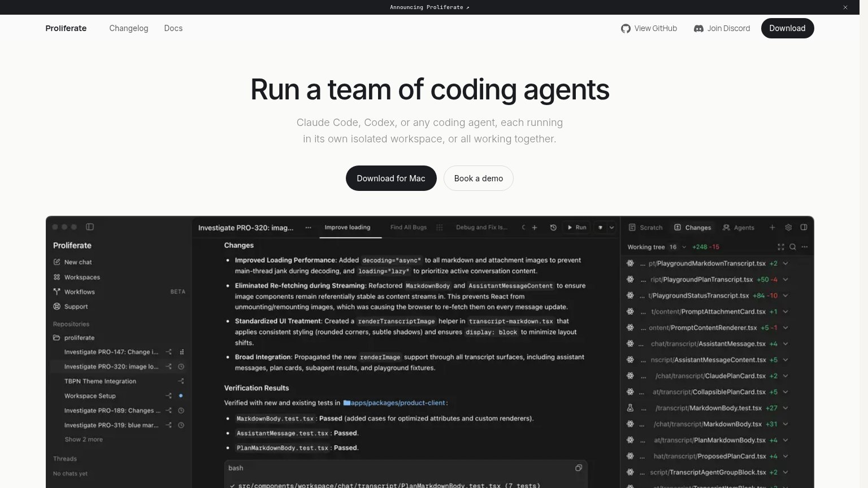The image size is (868, 488).
Task: Open the dropdown chevron next to Run
Action: coord(611,228)
